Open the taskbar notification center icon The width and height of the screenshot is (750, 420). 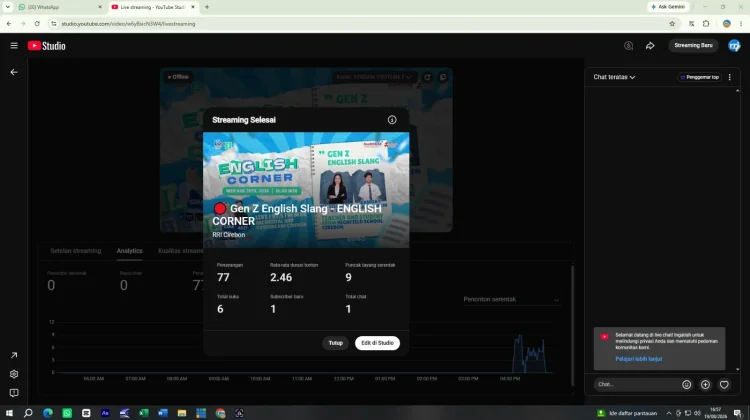point(738,413)
